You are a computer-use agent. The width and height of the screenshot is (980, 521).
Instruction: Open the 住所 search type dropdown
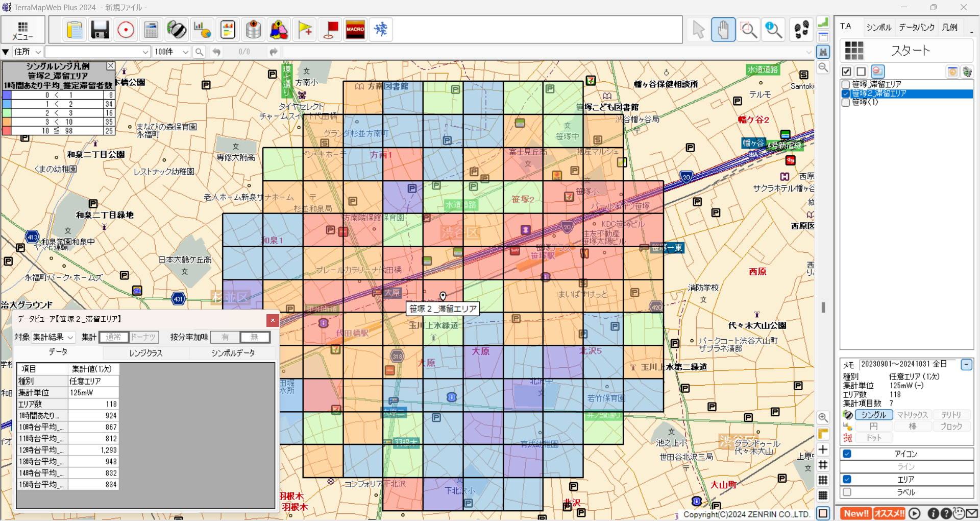(x=28, y=52)
